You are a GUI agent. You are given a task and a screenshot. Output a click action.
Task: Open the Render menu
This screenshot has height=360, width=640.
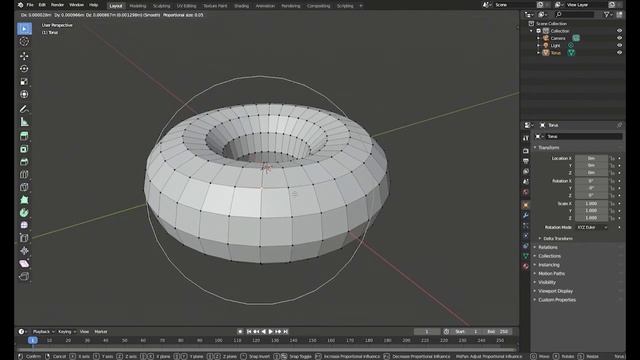pyautogui.click(x=57, y=5)
